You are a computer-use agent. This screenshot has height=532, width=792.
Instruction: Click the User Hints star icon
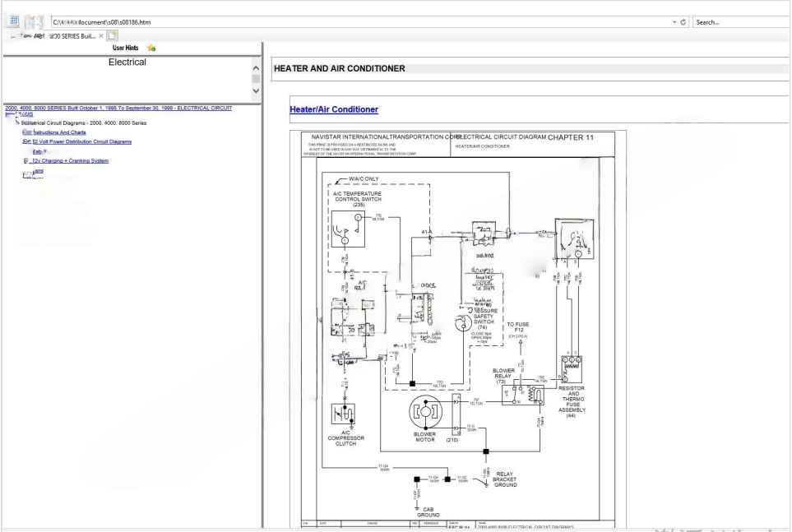click(151, 49)
